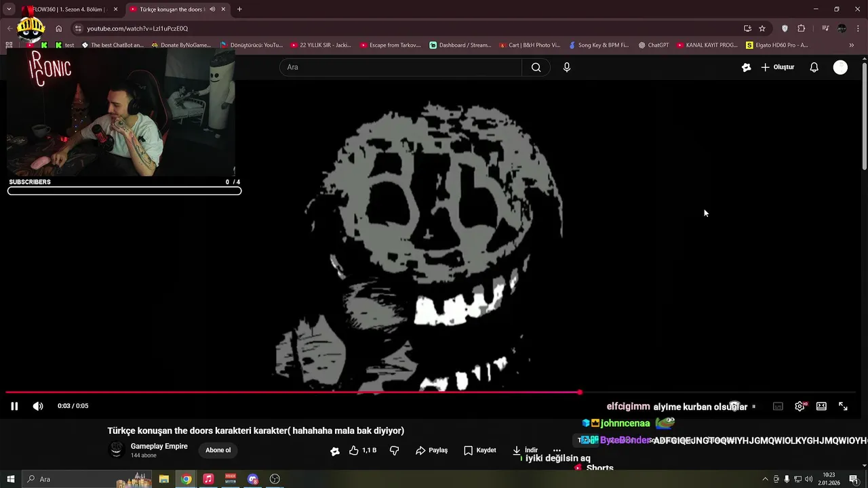Image resolution: width=868 pixels, height=488 pixels.
Task: Click the Gameplay Empire channel avatar
Action: click(x=117, y=449)
